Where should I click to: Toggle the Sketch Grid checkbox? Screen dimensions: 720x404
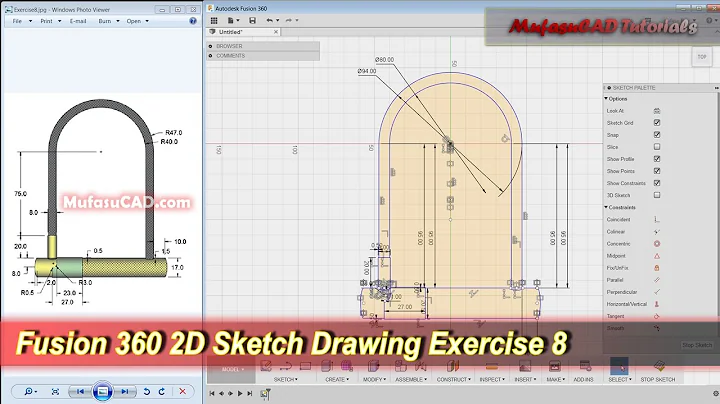657,123
